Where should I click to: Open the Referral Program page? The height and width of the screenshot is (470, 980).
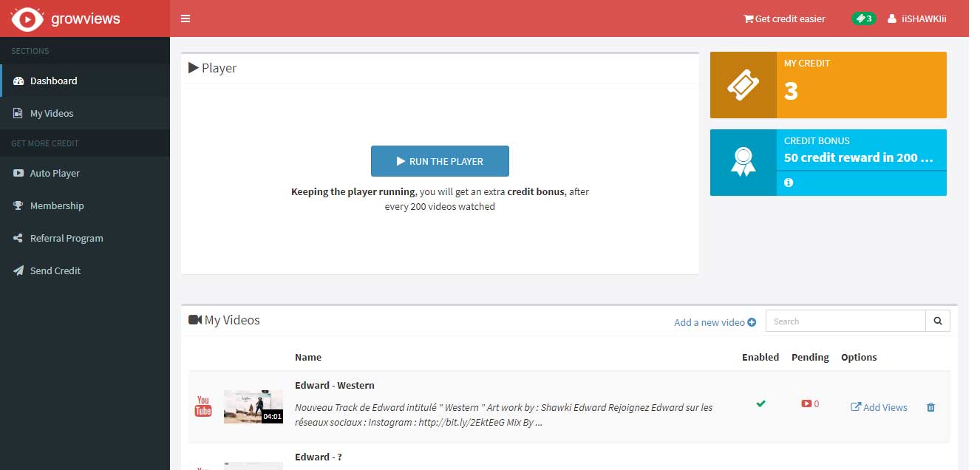85,238
